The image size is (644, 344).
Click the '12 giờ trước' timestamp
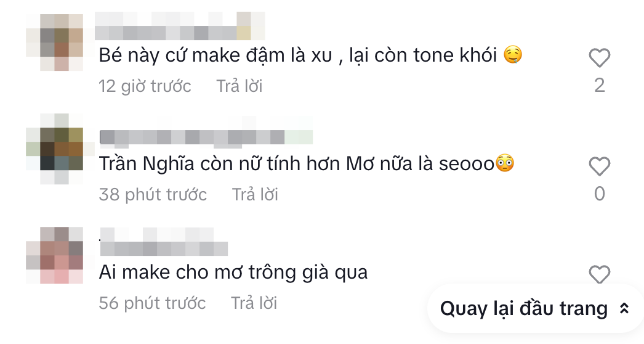pos(145,86)
